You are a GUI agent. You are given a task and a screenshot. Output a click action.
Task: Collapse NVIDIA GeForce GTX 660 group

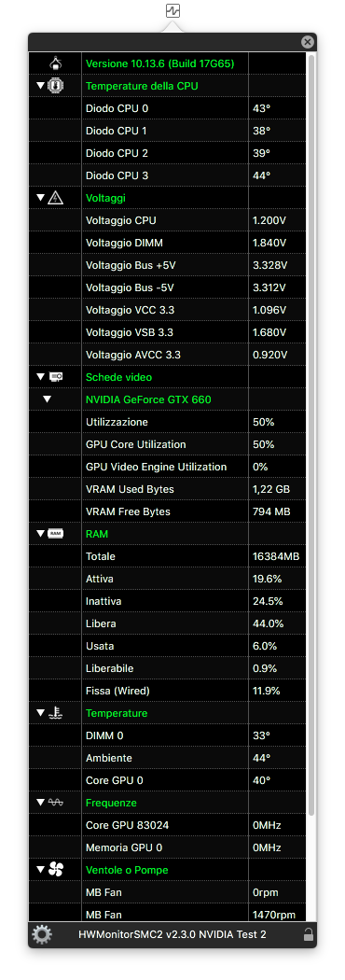(x=48, y=399)
